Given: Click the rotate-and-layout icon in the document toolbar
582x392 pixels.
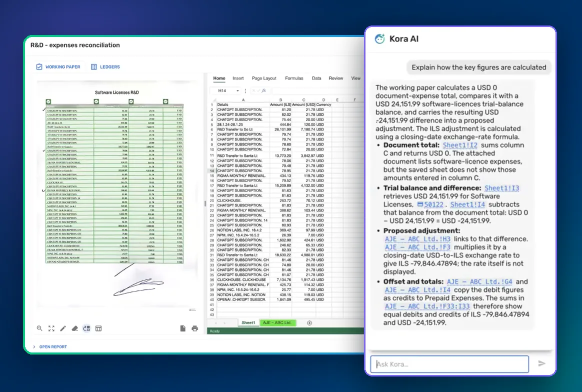Looking at the screenshot, I should click(x=86, y=328).
